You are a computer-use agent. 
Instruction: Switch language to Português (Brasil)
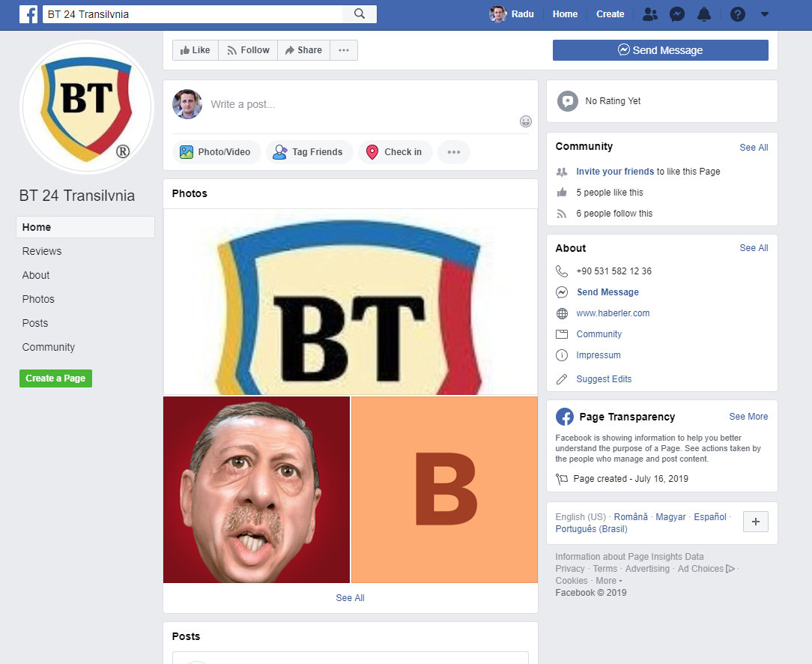click(x=591, y=529)
